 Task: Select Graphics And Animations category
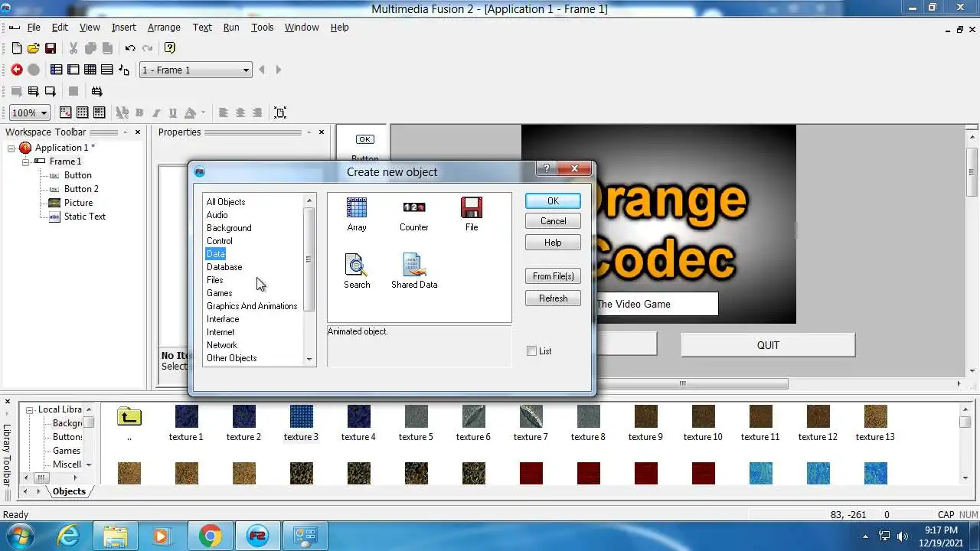252,306
